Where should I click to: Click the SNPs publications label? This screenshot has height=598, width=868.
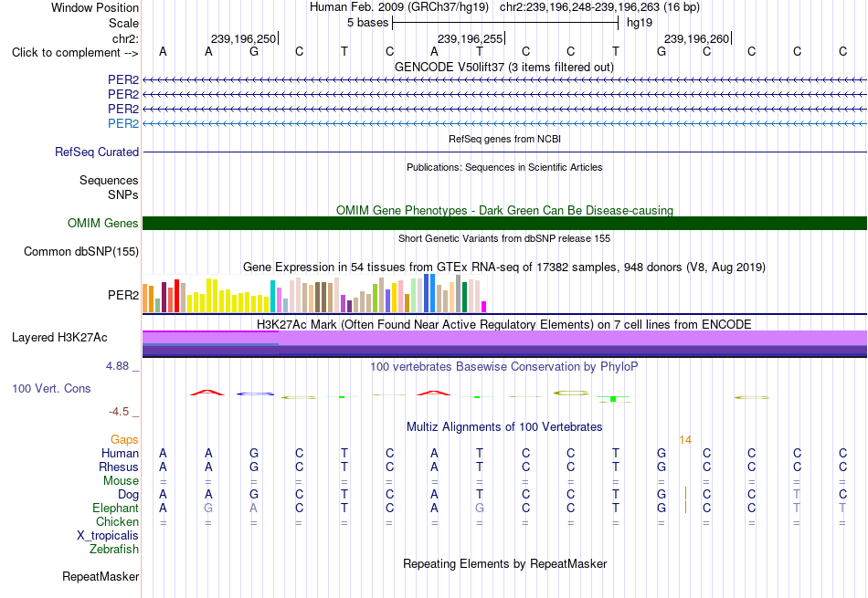click(x=123, y=194)
